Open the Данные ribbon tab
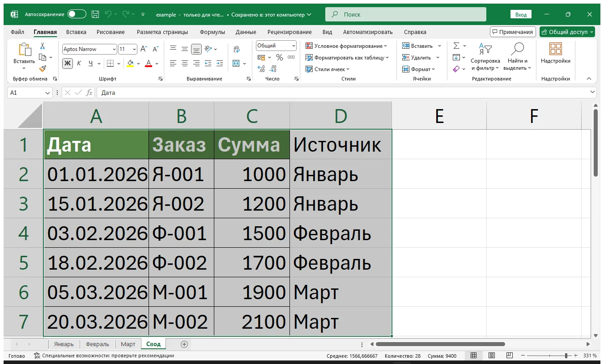This screenshot has width=604, height=364. (246, 32)
